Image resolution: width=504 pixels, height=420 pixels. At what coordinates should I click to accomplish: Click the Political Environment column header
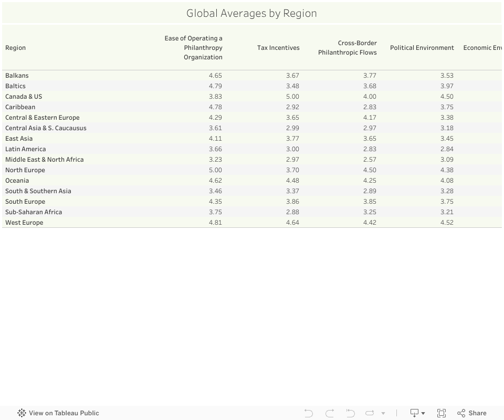click(x=422, y=48)
